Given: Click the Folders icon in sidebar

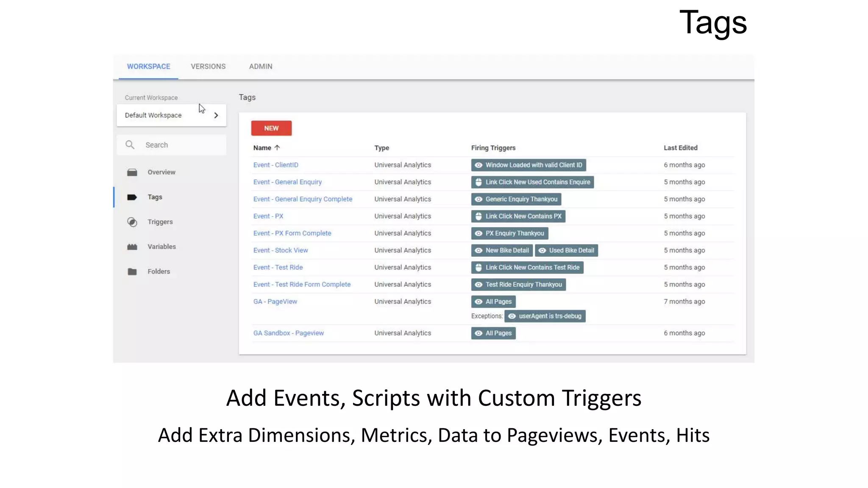Looking at the screenshot, I should point(132,272).
